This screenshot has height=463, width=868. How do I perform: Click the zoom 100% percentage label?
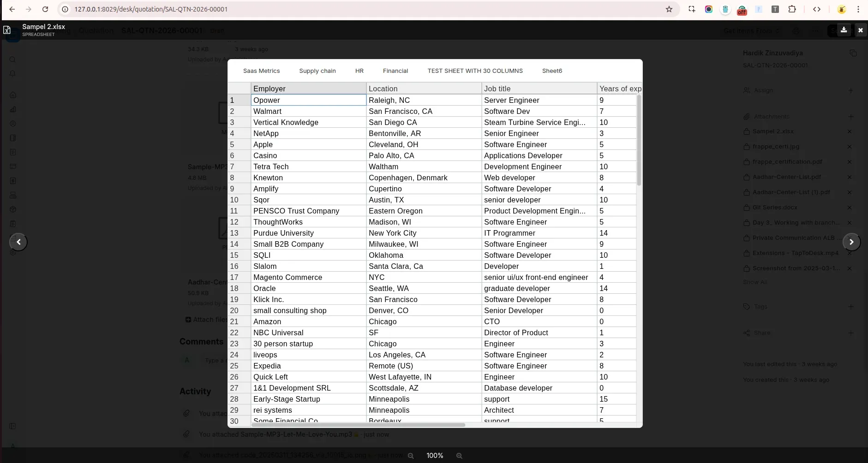click(x=435, y=456)
